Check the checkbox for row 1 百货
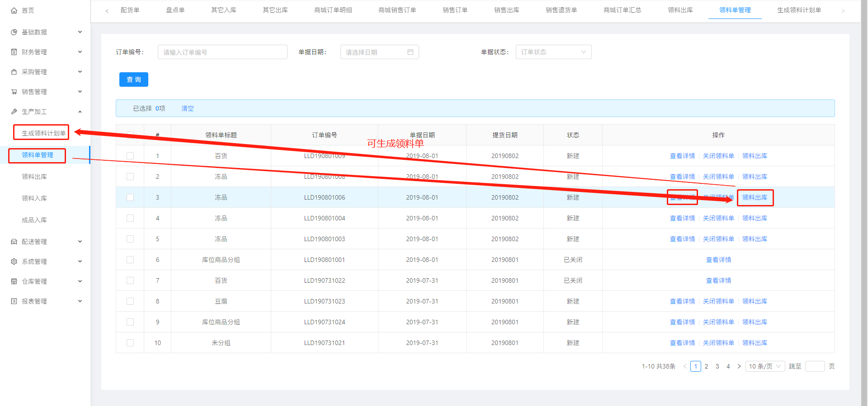Screen dimensions: 868x406 (x=130, y=156)
